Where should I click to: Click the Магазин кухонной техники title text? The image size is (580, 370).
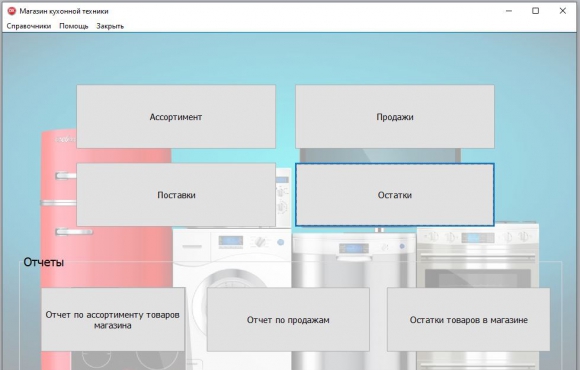64,11
